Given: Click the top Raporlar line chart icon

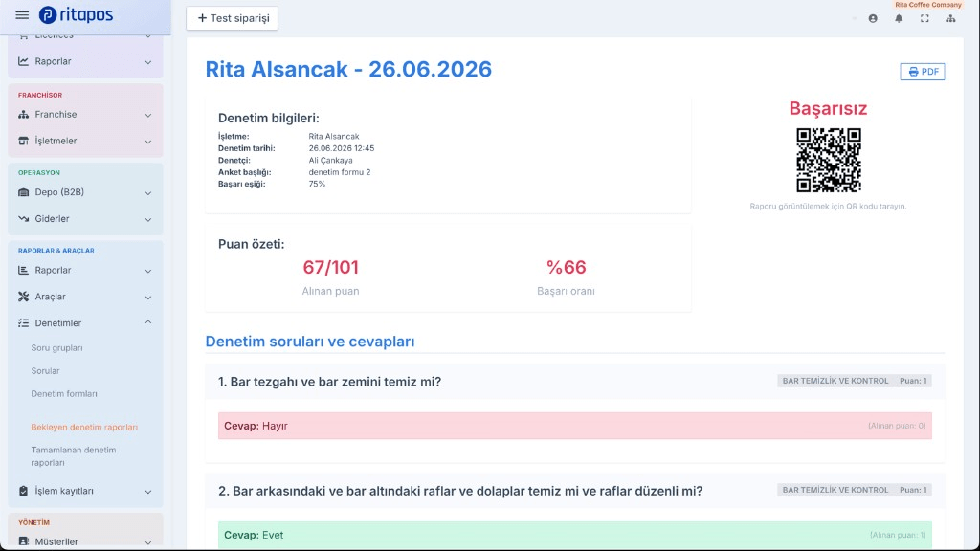Looking at the screenshot, I should pyautogui.click(x=23, y=61).
